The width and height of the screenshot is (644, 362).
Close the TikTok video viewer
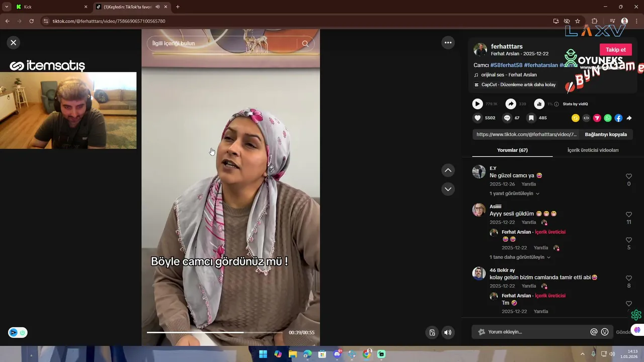(14, 43)
